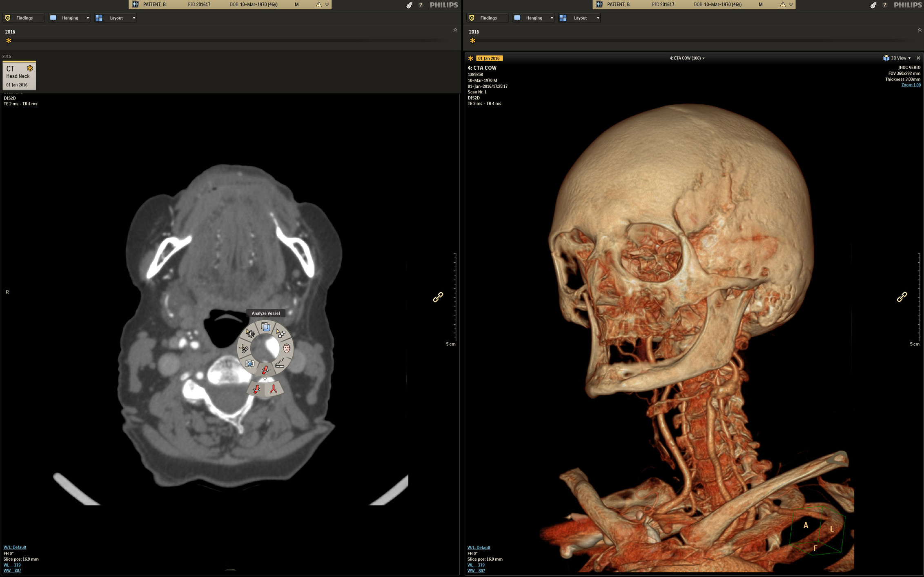Choose the ruler measurement tool in radial menu
924x577 pixels.
(280, 363)
